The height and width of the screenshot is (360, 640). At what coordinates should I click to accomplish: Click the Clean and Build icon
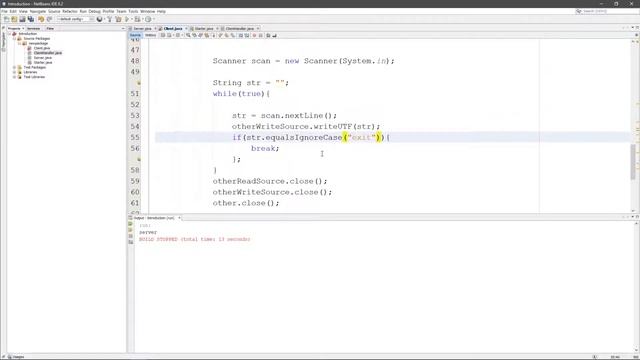click(x=118, y=19)
